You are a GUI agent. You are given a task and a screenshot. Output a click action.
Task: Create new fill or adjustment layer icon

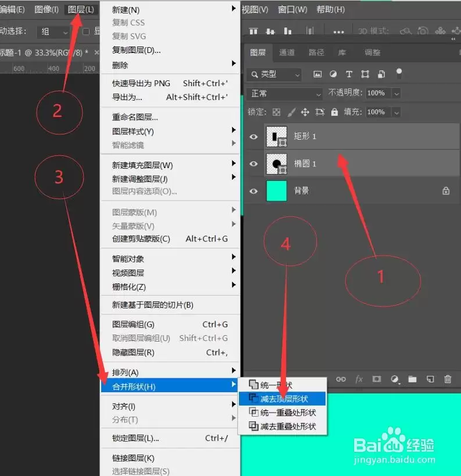[x=395, y=379]
